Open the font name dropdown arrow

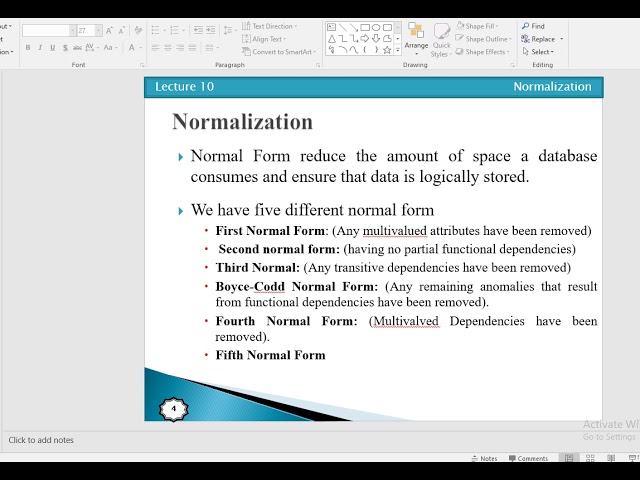click(x=73, y=31)
